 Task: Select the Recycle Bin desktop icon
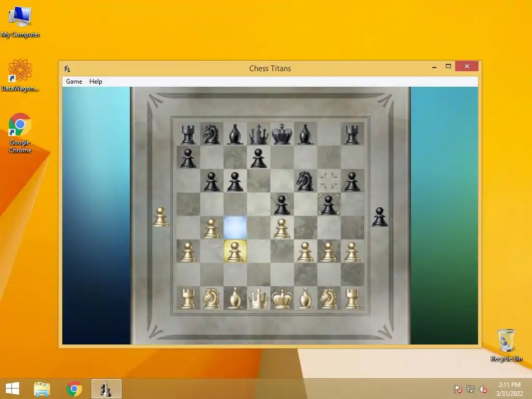click(x=506, y=345)
